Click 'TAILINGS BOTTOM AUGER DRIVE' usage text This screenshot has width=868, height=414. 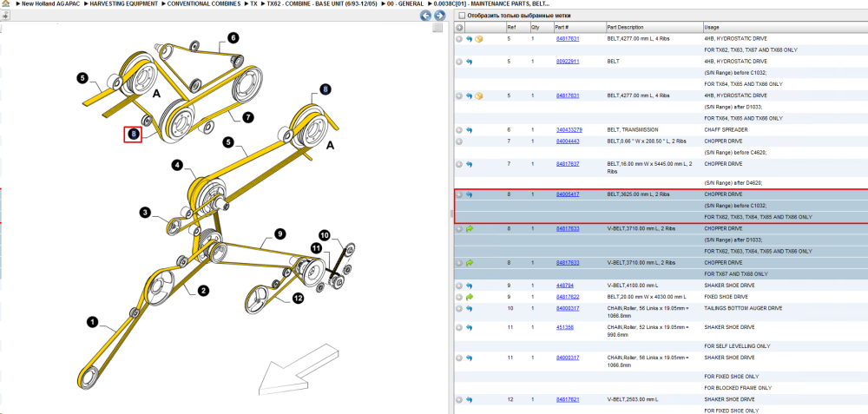[x=743, y=308]
